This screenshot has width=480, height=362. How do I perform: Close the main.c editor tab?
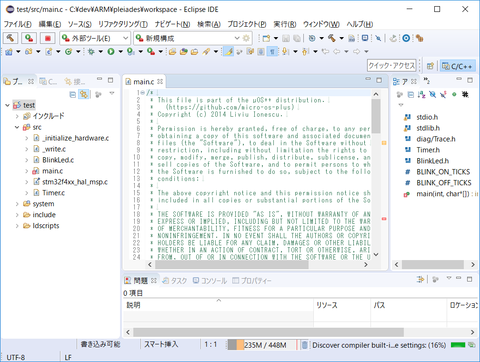[160, 81]
